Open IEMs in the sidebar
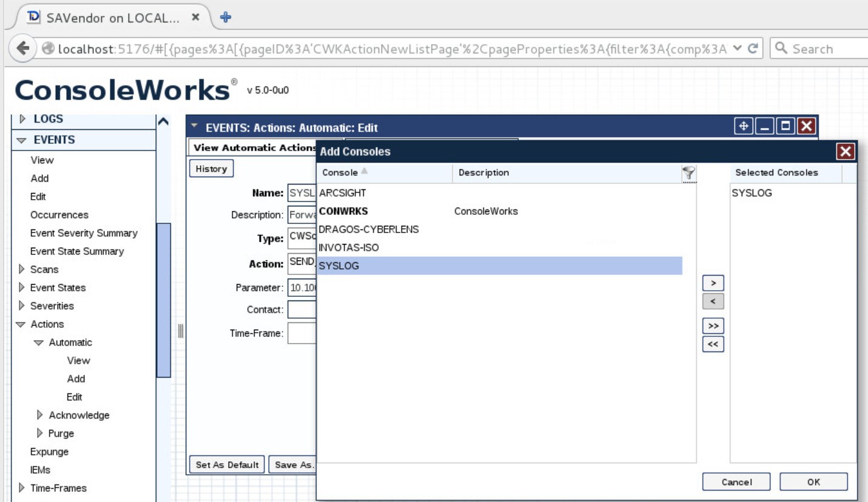The width and height of the screenshot is (868, 502). tap(41, 470)
